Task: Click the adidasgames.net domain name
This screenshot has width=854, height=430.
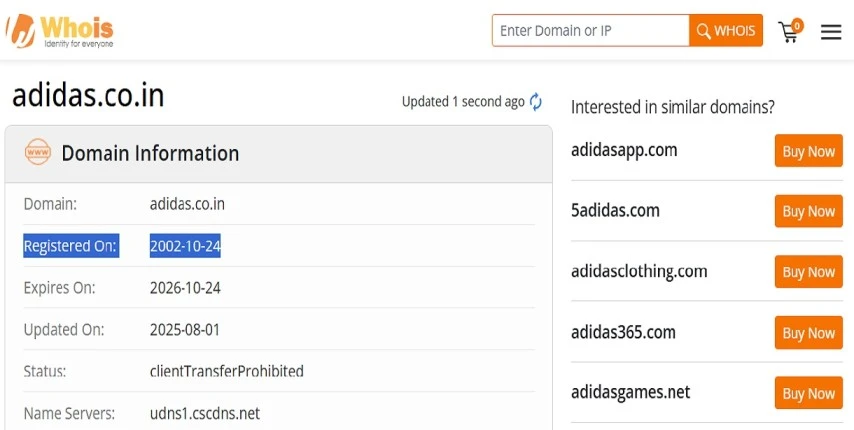Action: [x=630, y=392]
